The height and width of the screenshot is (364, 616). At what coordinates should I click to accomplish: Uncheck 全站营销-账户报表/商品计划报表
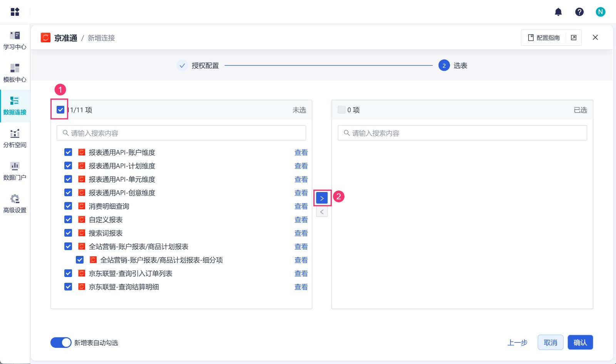(x=68, y=246)
